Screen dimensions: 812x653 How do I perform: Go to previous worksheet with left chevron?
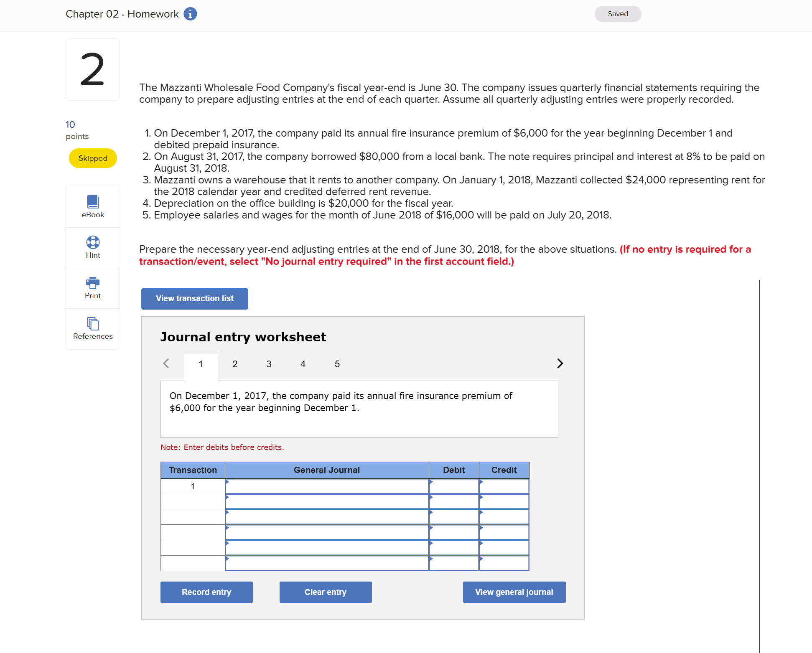166,363
